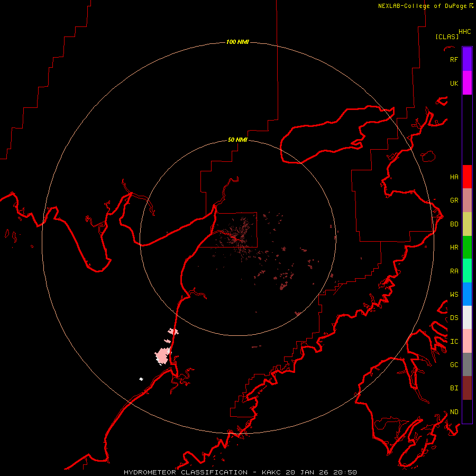Click the BI brown legend swatch

point(467,388)
